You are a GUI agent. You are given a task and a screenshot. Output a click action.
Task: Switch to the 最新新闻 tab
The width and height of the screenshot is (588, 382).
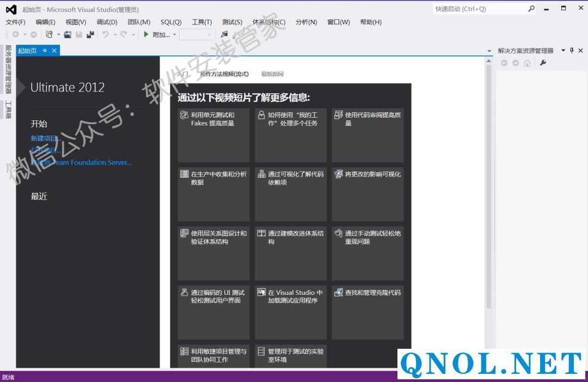click(x=272, y=74)
